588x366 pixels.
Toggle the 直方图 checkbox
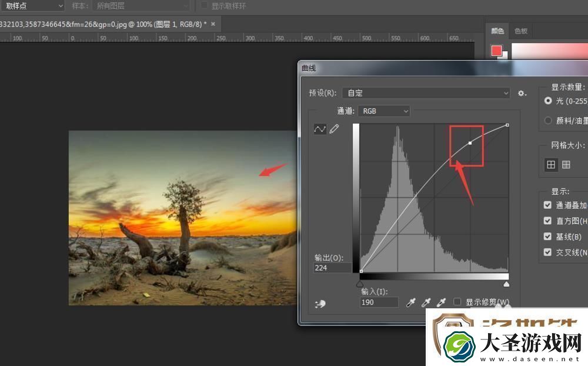[x=547, y=221]
